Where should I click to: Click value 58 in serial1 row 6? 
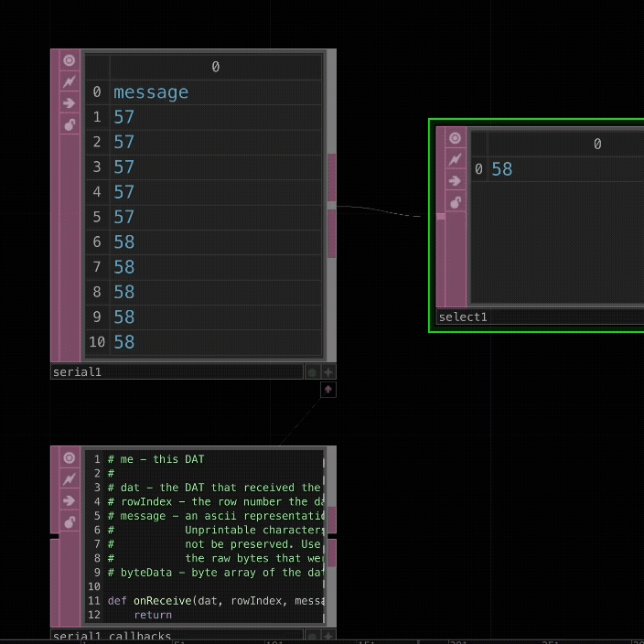[216, 242]
